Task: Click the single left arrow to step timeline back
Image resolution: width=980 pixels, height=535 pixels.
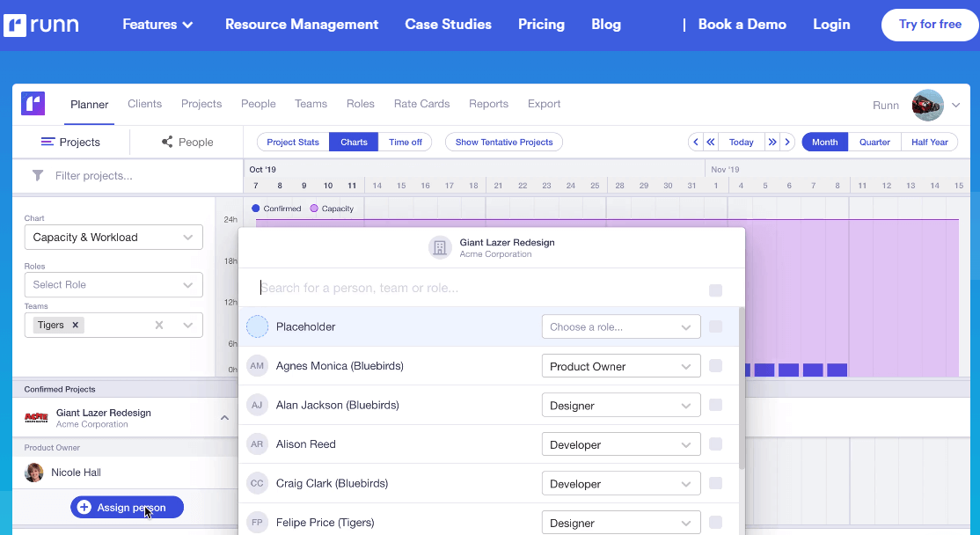Action: pyautogui.click(x=695, y=142)
